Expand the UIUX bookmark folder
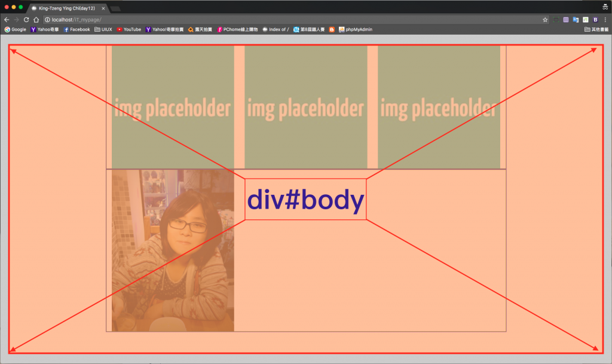 pos(103,29)
